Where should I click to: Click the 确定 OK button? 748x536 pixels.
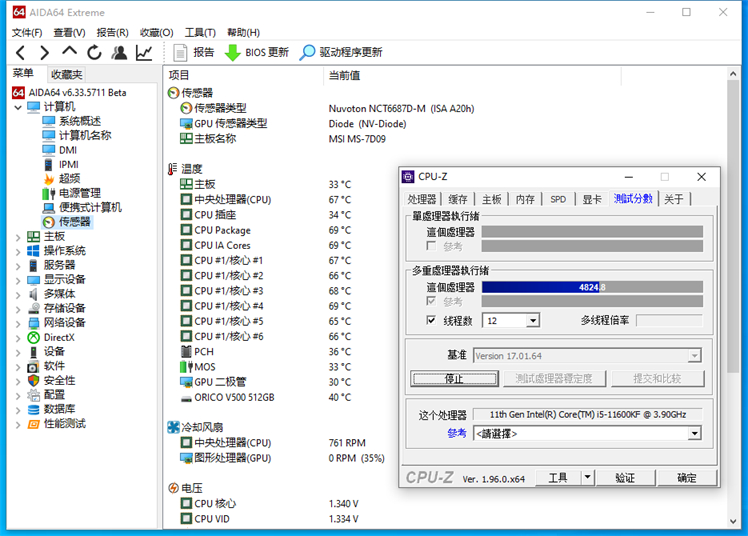[x=687, y=478]
